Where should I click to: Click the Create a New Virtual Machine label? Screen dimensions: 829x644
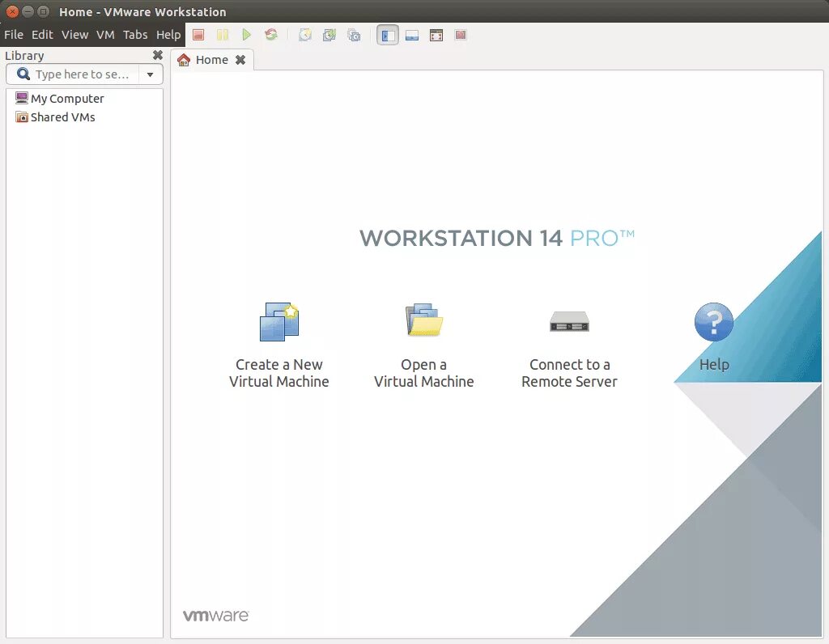point(279,373)
